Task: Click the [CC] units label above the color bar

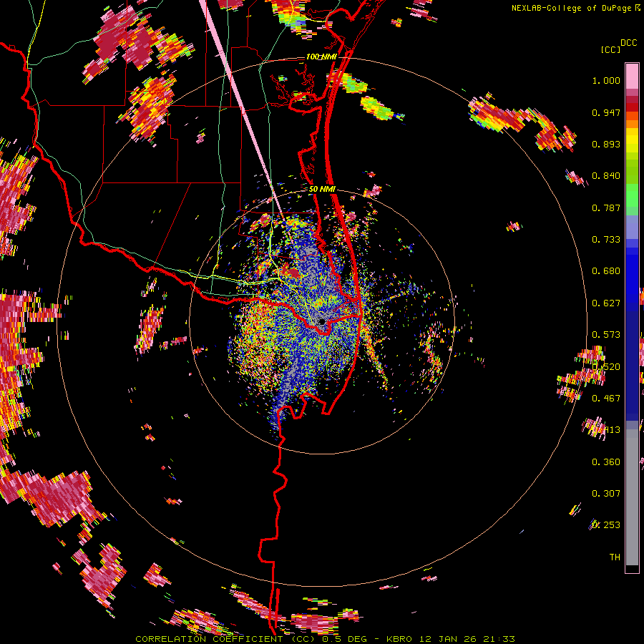Action: click(610, 50)
